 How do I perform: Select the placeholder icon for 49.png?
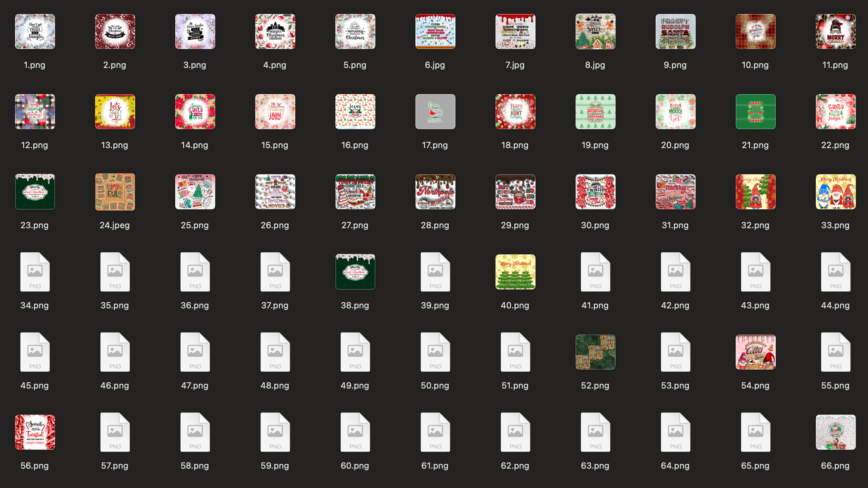click(355, 352)
